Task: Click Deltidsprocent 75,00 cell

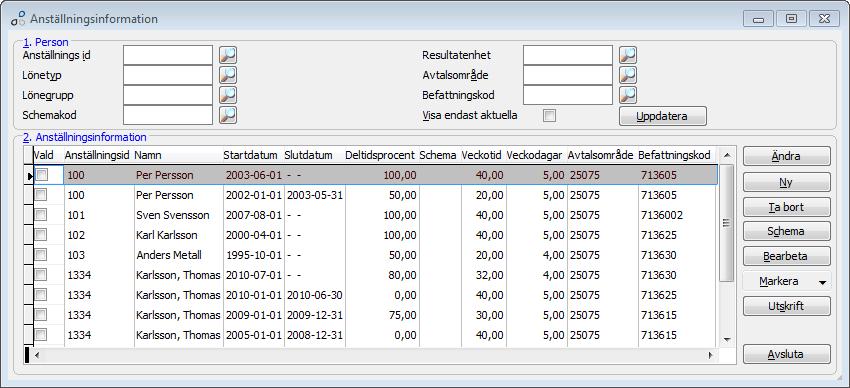Action: [x=382, y=315]
